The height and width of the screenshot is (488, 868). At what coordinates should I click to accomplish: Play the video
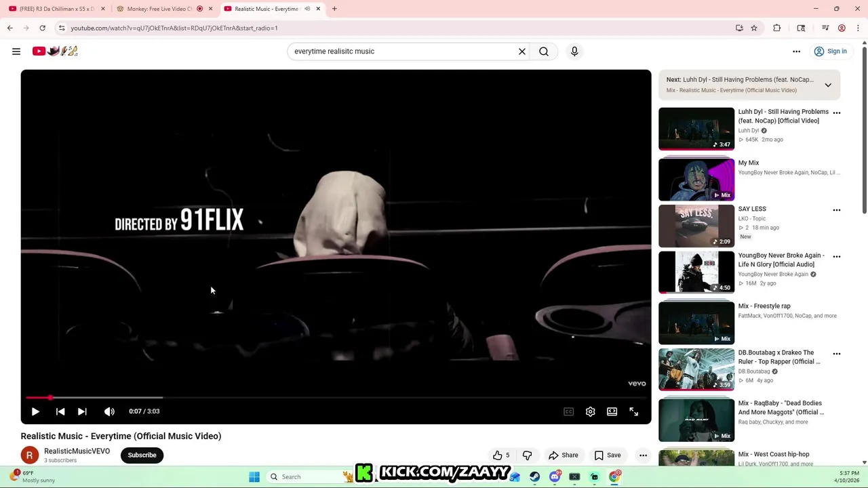(x=35, y=411)
